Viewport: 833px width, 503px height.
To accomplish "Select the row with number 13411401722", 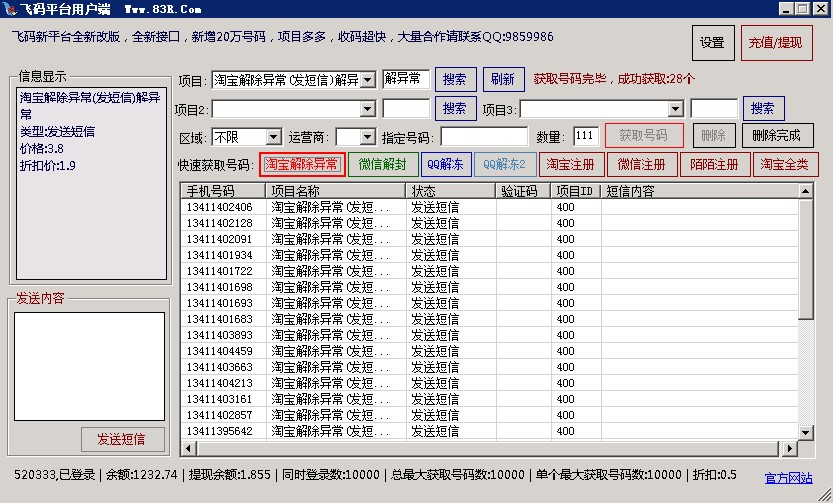I will (489, 271).
